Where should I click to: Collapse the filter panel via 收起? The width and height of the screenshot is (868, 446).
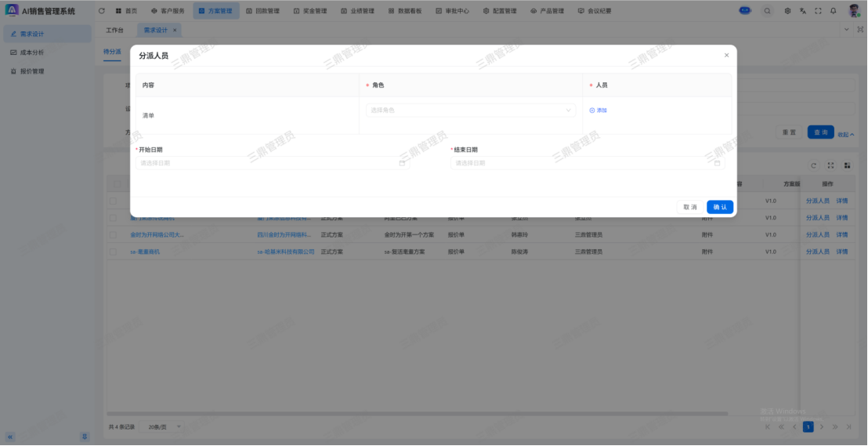click(x=846, y=134)
